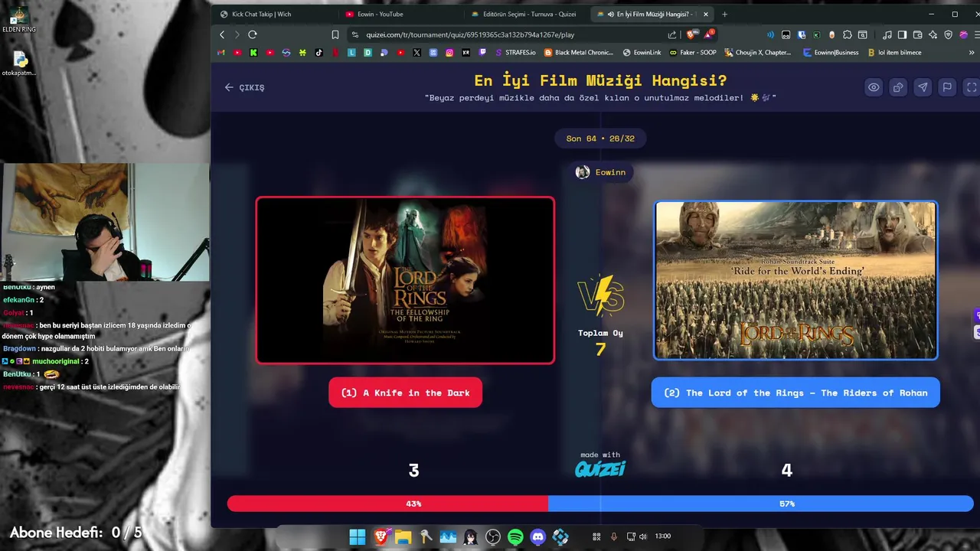Click the 13:00 taskbar clock
This screenshot has width=980, height=551.
point(663,536)
